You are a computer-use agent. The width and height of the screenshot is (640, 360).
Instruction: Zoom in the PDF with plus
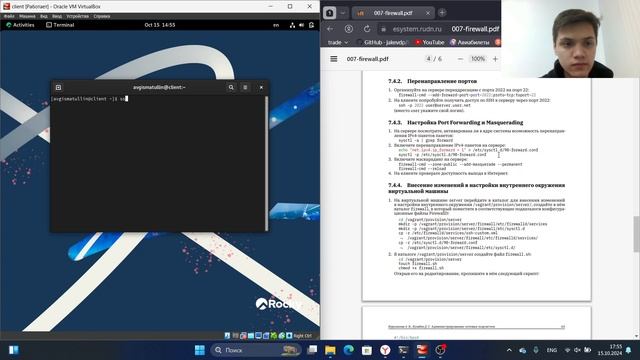click(x=495, y=59)
